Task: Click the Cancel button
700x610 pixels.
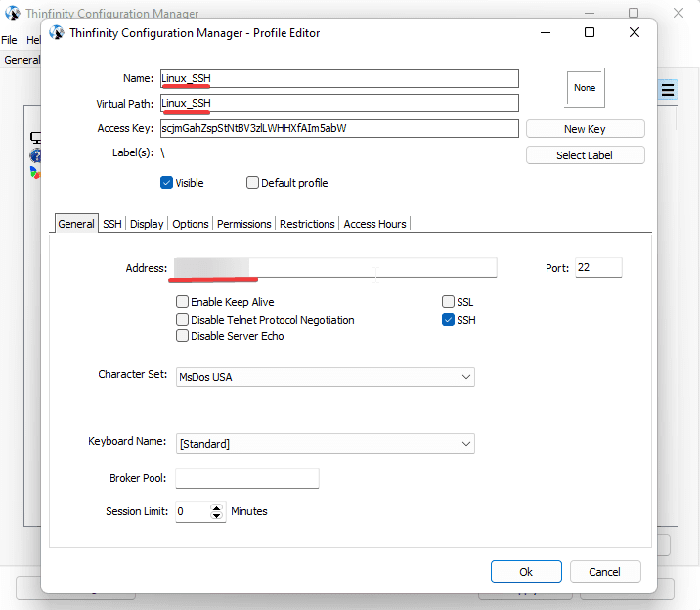Action: tap(605, 572)
